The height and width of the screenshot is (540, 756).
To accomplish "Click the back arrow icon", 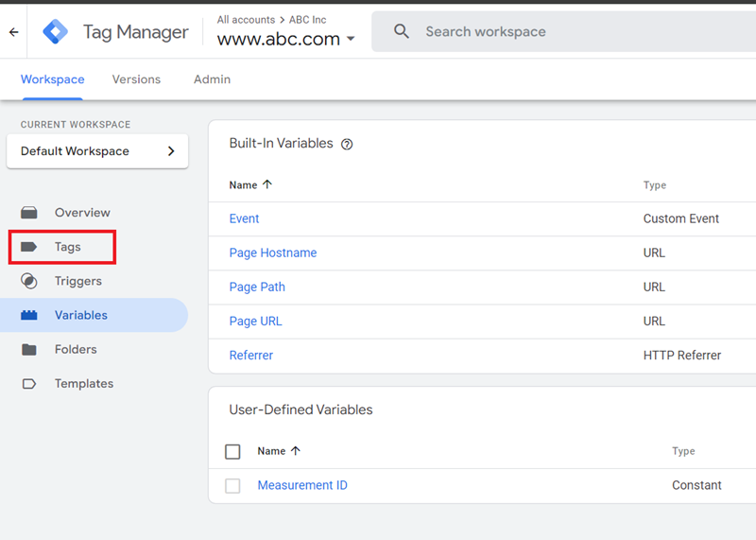I will coord(13,32).
